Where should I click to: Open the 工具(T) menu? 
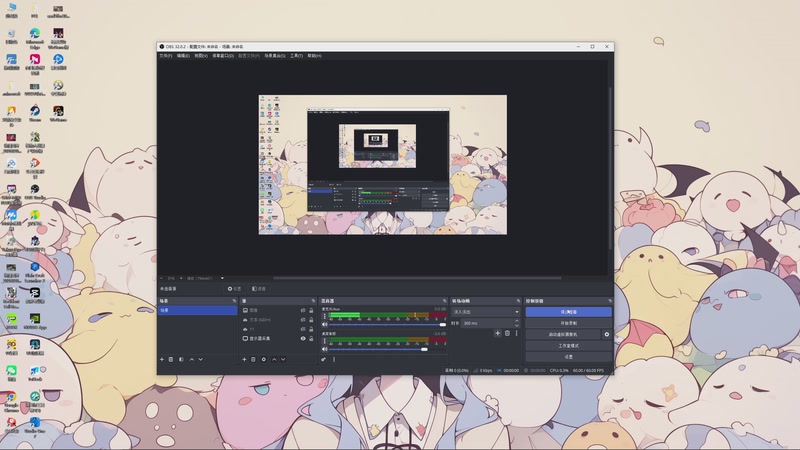point(296,56)
